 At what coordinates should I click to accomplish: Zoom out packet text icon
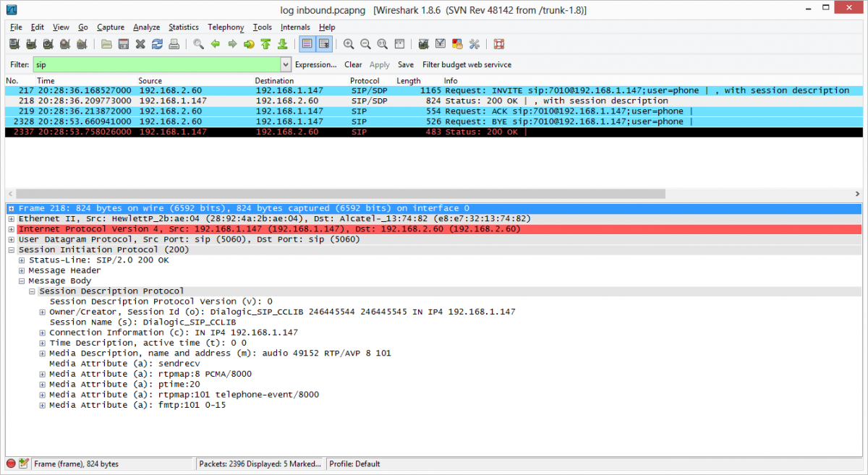tap(365, 44)
